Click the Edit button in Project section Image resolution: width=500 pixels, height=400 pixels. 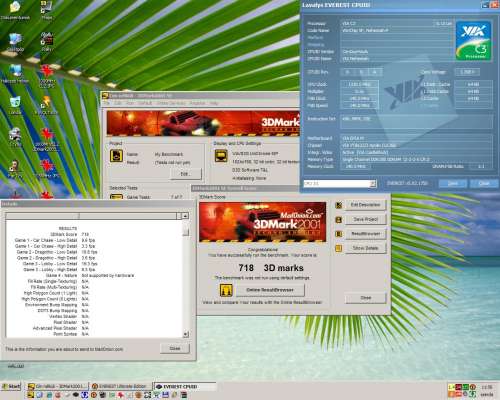[186, 174]
